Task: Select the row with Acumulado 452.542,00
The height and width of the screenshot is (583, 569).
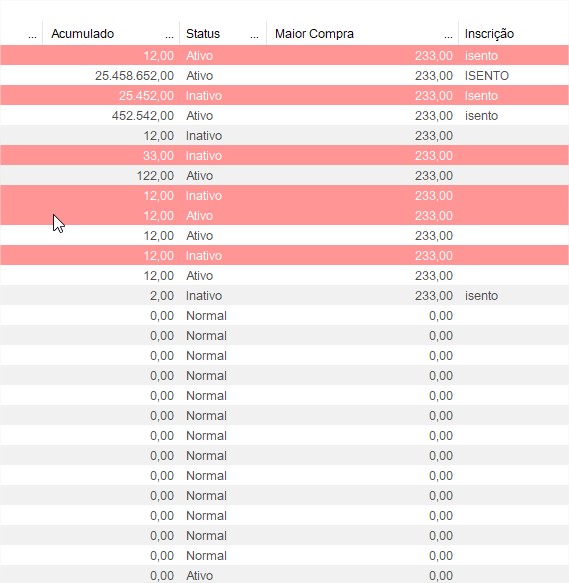Action: pyautogui.click(x=284, y=116)
